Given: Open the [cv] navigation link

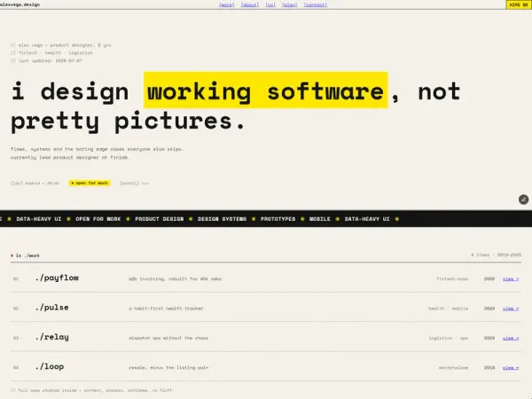Looking at the screenshot, I should pos(270,4).
